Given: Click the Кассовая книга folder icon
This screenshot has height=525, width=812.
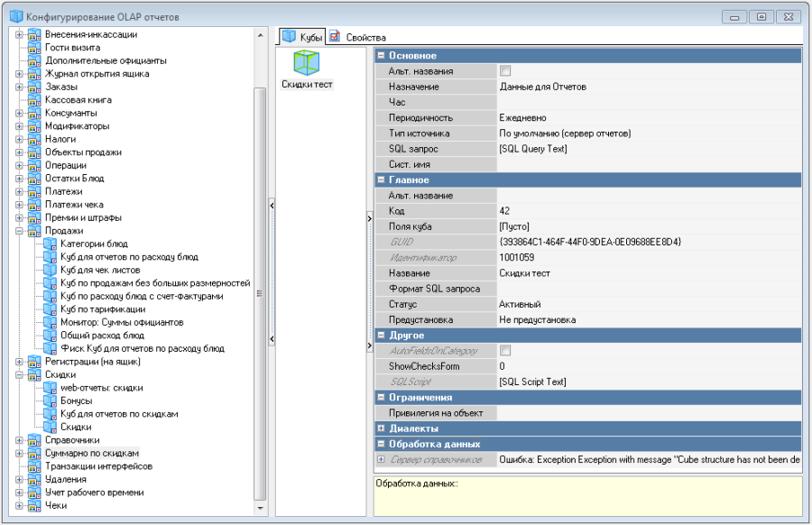Looking at the screenshot, I should 34,100.
